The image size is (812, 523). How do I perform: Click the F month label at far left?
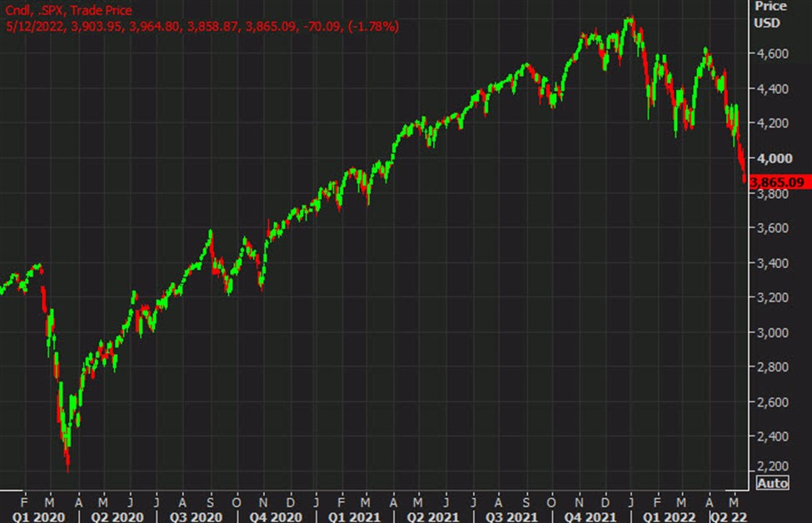click(26, 502)
